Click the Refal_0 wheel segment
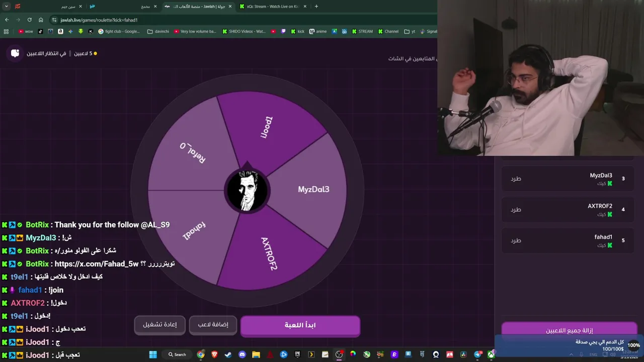This screenshot has height=362, width=644. click(193, 152)
